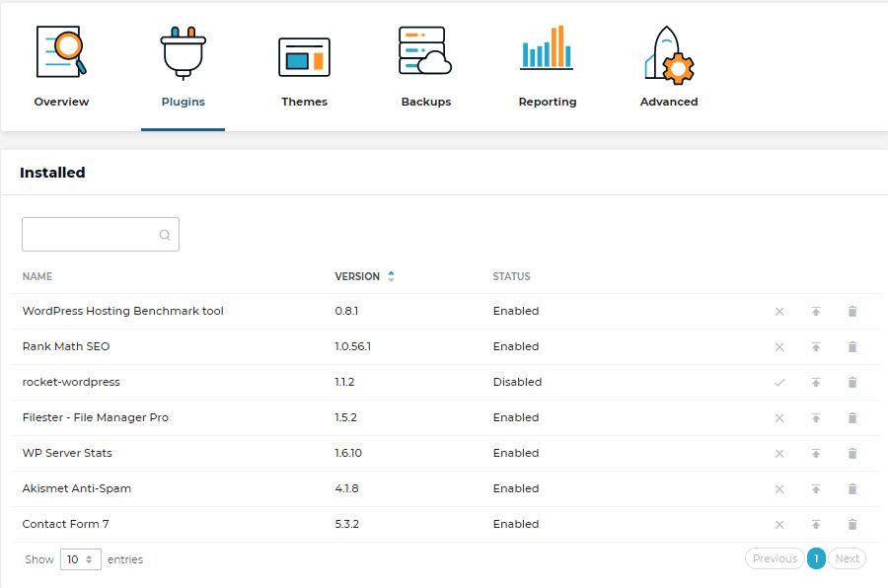
Task: Disable the Rank Math SEO plugin
Action: pos(779,347)
